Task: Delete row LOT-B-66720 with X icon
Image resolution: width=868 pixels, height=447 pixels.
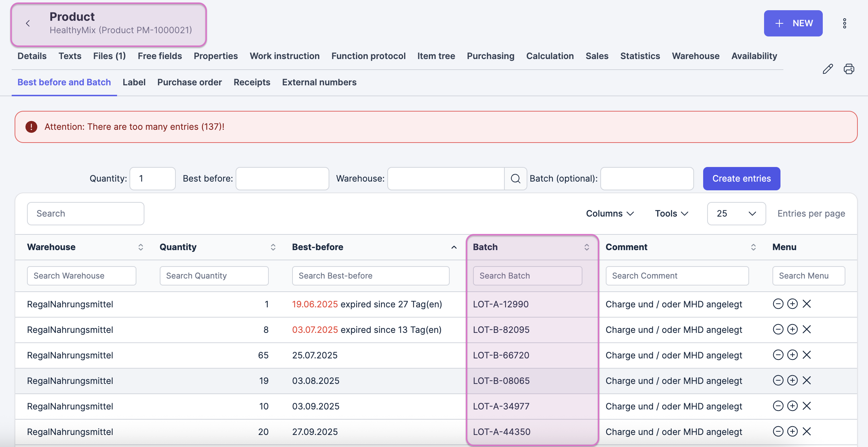Action: tap(807, 355)
